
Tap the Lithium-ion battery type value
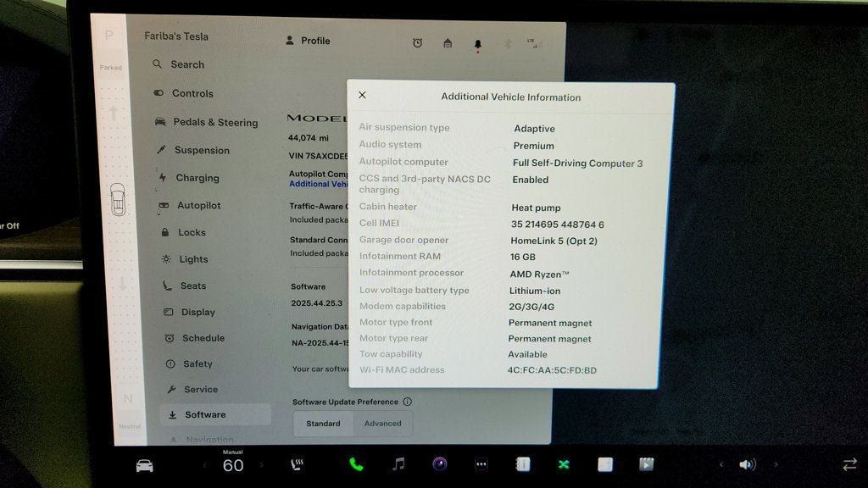tap(535, 291)
